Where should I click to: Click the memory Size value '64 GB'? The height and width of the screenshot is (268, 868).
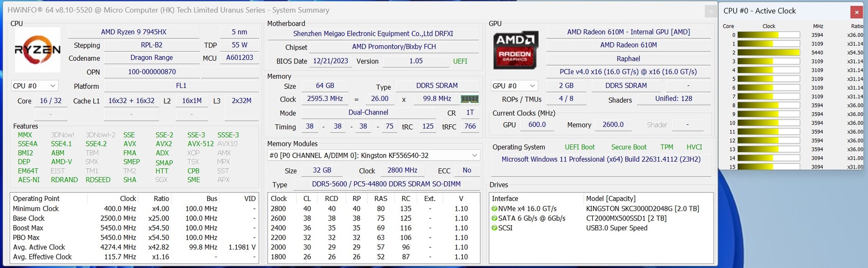pos(325,86)
